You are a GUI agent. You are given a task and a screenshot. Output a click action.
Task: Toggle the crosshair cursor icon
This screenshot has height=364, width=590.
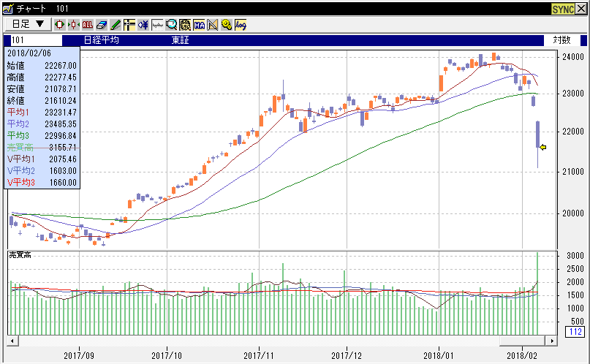tap(129, 24)
